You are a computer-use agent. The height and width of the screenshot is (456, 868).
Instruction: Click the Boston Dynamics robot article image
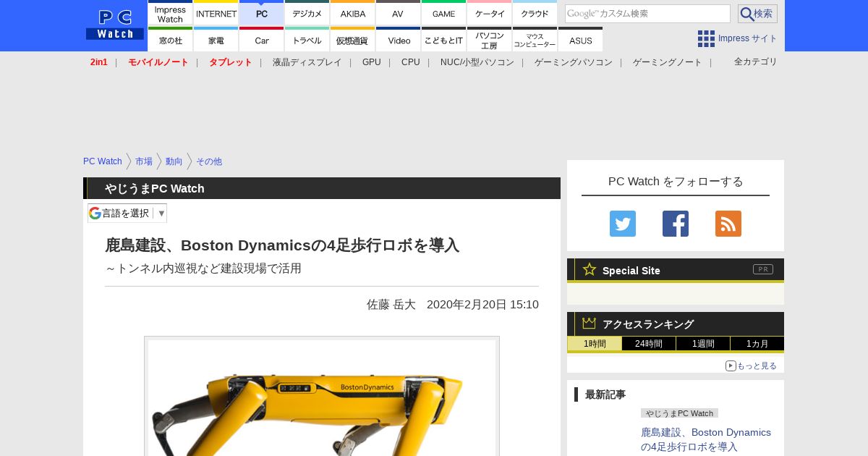point(322,397)
